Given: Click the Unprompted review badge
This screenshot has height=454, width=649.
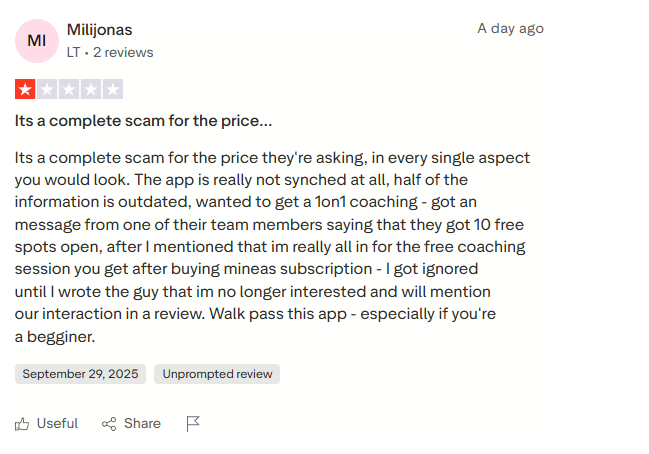Looking at the screenshot, I should pyautogui.click(x=217, y=374).
